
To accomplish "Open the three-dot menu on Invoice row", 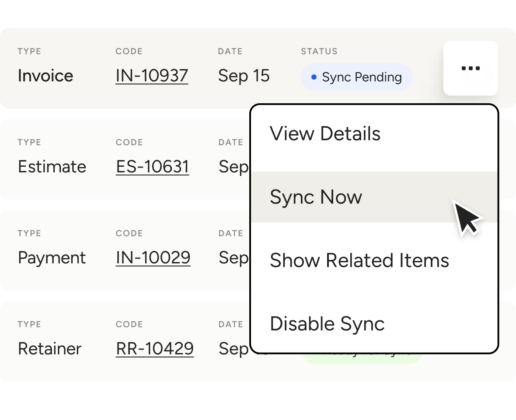I will point(471,68).
